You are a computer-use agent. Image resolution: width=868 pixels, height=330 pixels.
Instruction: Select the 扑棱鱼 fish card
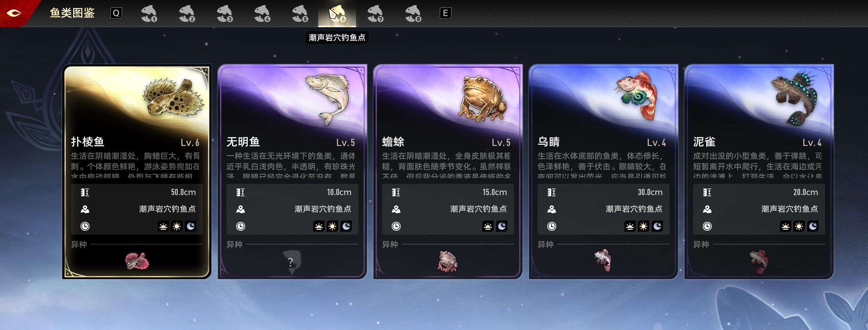tap(137, 172)
